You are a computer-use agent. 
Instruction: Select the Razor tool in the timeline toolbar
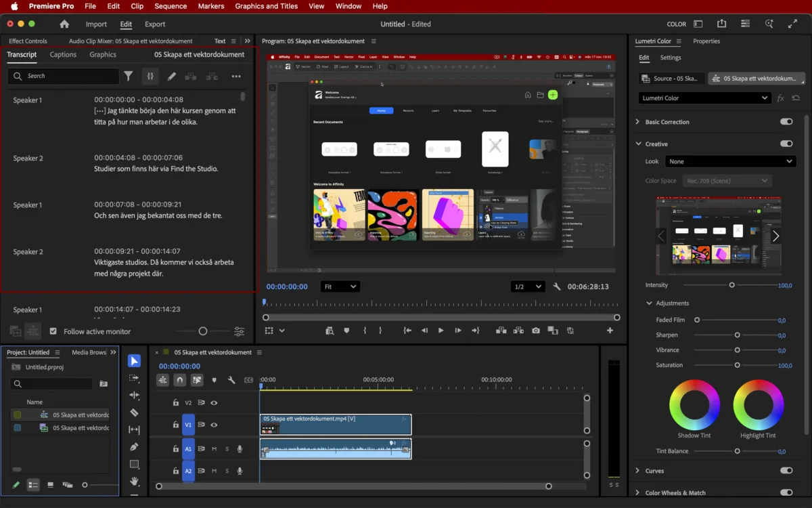coord(134,413)
